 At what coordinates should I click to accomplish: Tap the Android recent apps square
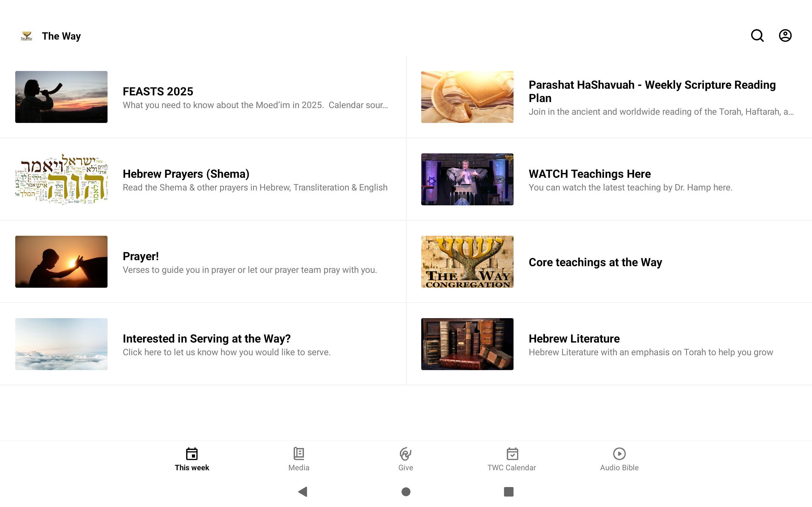[508, 491]
